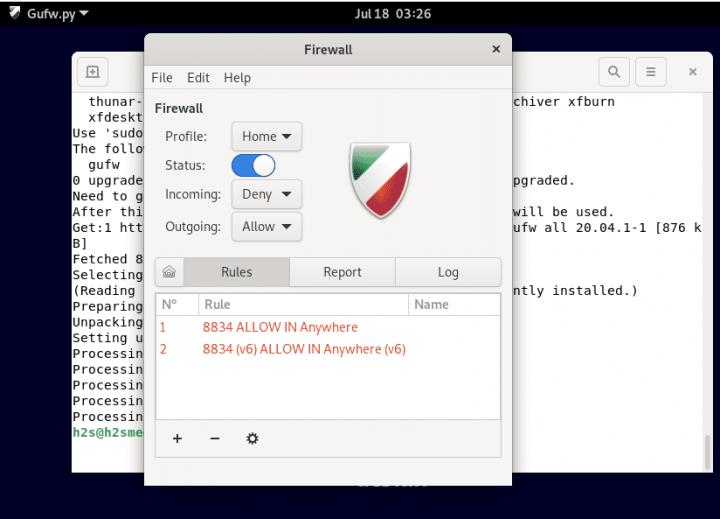Image resolution: width=720 pixels, height=519 pixels.
Task: Select rule 8834 ALLOW IN Anywhere
Action: pos(280,327)
